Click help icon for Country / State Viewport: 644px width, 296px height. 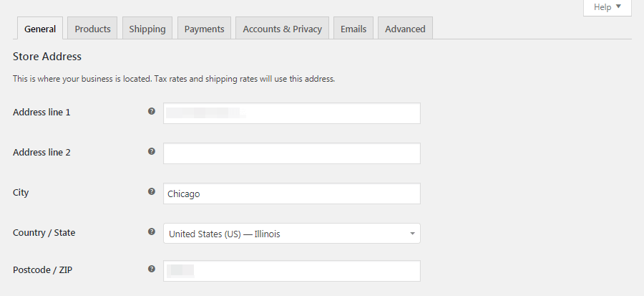[151, 232]
